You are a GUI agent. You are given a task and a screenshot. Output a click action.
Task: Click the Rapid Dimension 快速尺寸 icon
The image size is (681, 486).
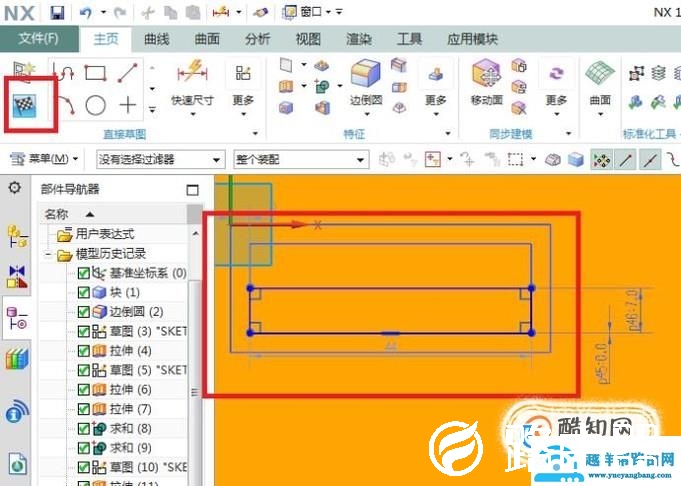[x=192, y=72]
